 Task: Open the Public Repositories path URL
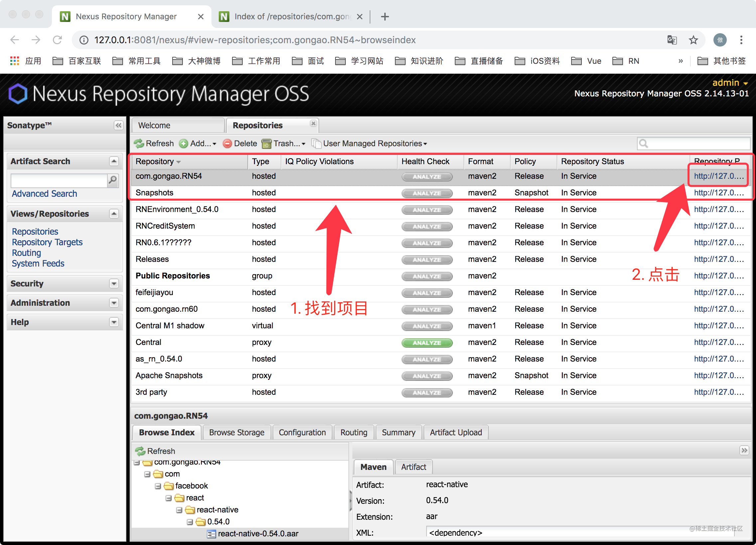click(x=719, y=276)
